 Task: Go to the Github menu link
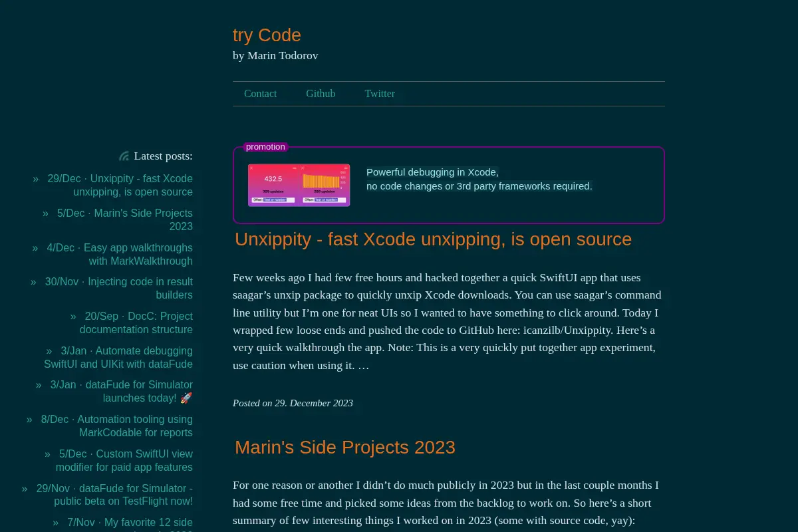click(x=321, y=94)
